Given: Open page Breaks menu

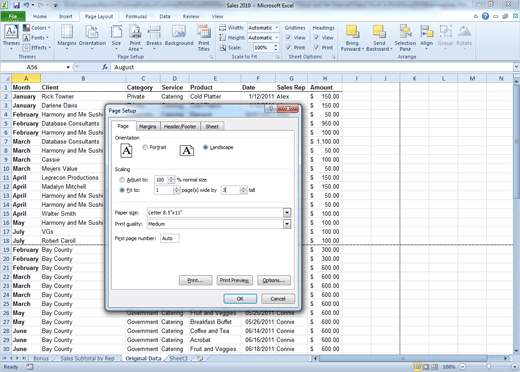Looking at the screenshot, I should coord(154,37).
